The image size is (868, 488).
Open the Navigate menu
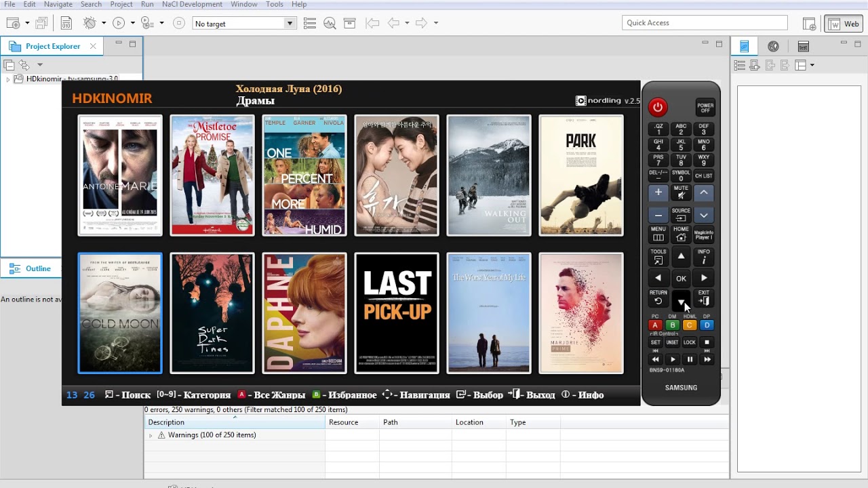coord(58,4)
